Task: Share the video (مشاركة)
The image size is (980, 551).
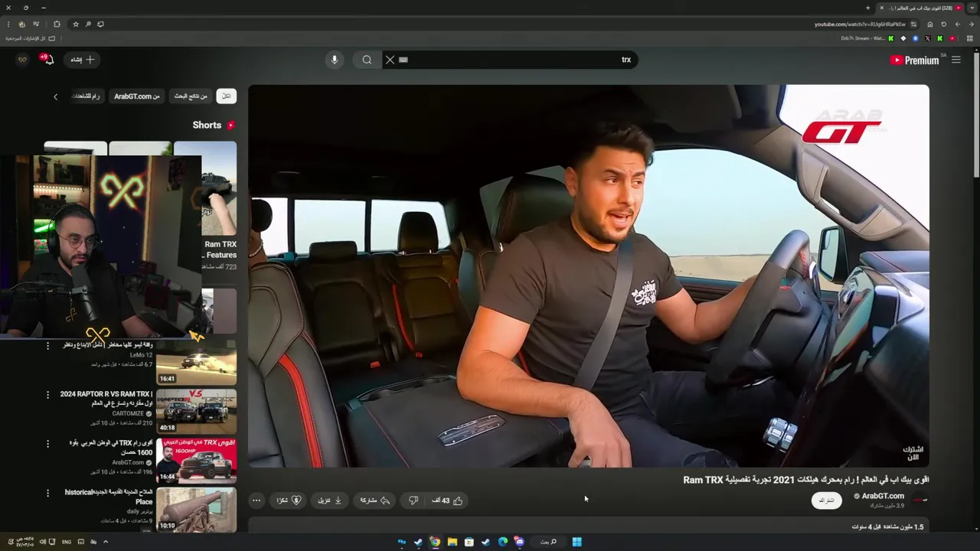Action: pyautogui.click(x=375, y=500)
